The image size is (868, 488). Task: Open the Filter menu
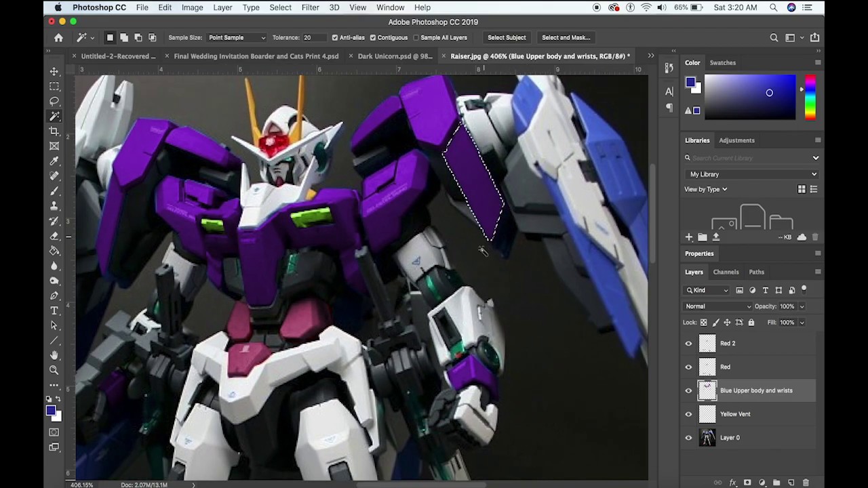coord(310,7)
